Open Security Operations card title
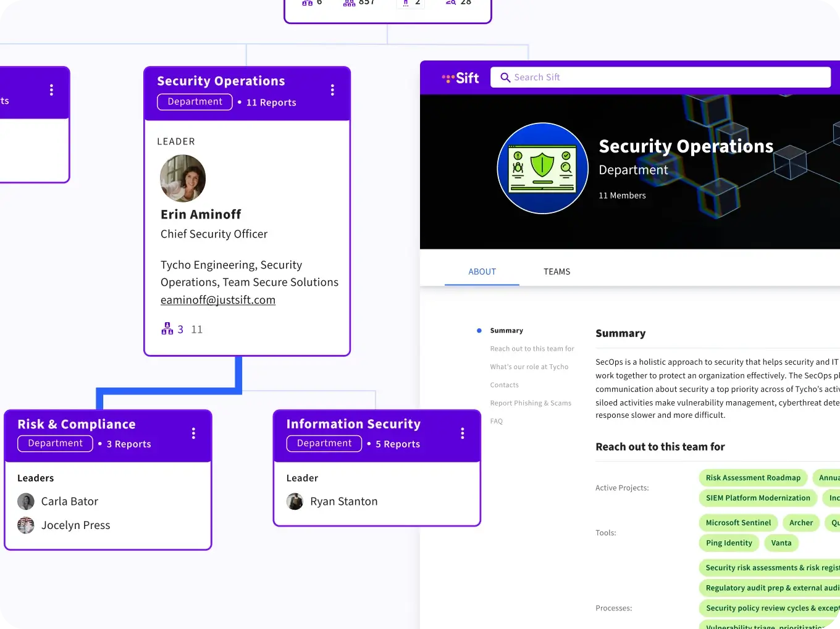Viewport: 840px width, 629px height. [x=221, y=81]
